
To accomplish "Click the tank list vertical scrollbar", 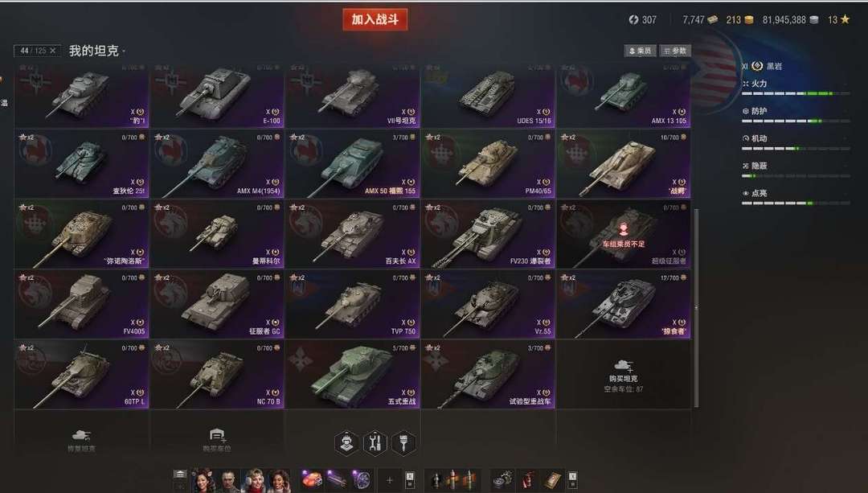I will (x=696, y=307).
